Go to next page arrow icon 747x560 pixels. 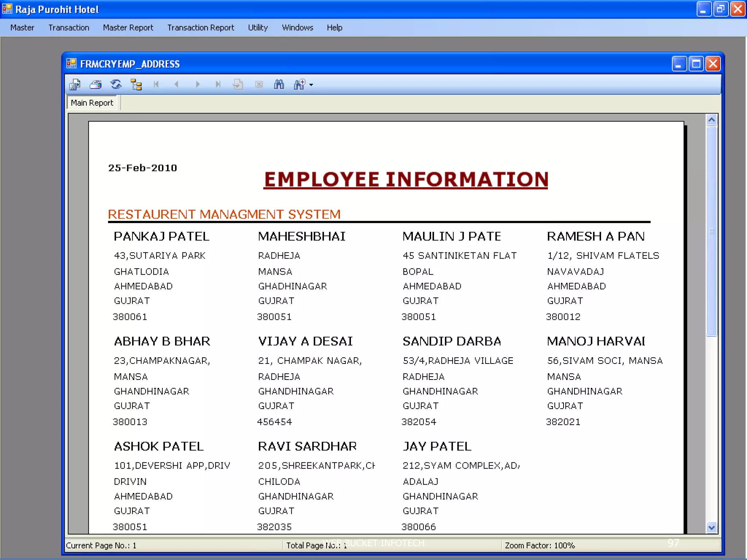197,85
